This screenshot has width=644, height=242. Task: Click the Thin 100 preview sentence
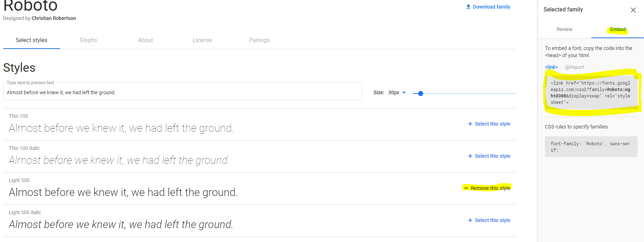click(x=121, y=128)
